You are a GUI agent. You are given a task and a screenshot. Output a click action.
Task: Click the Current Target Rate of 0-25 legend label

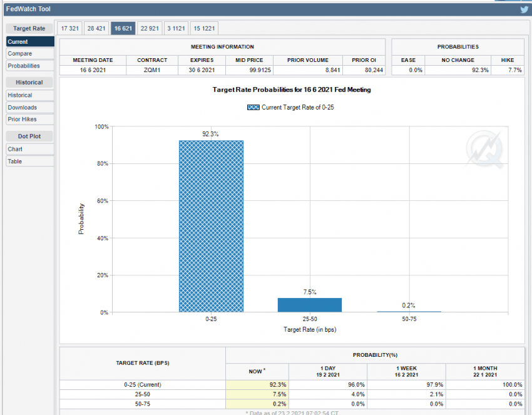pos(297,108)
